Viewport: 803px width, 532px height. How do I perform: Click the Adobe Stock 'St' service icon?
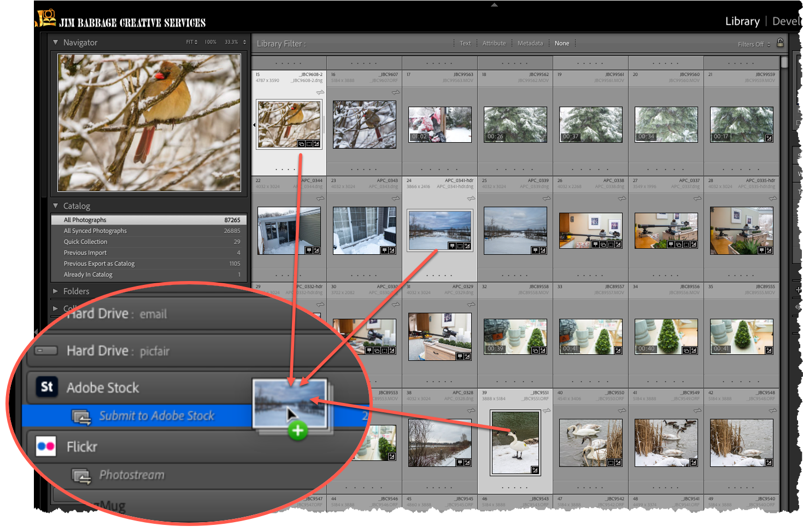pyautogui.click(x=46, y=387)
